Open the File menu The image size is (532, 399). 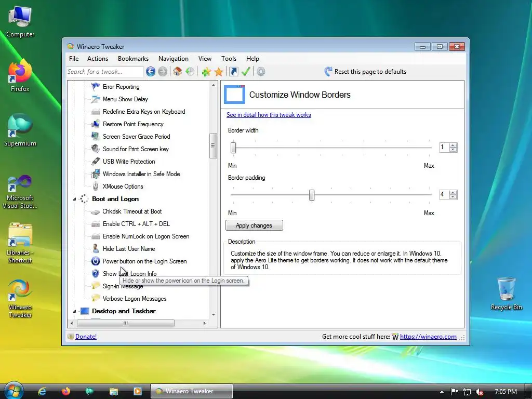74,59
